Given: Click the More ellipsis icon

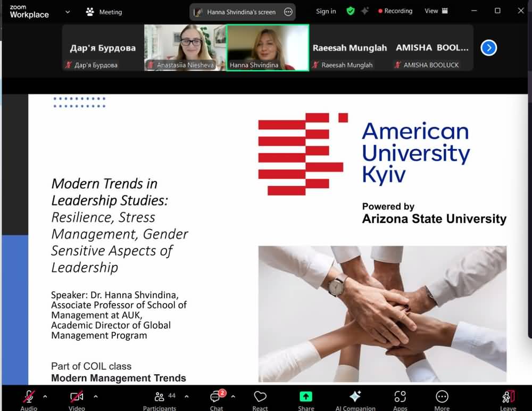Looking at the screenshot, I should tap(442, 398).
